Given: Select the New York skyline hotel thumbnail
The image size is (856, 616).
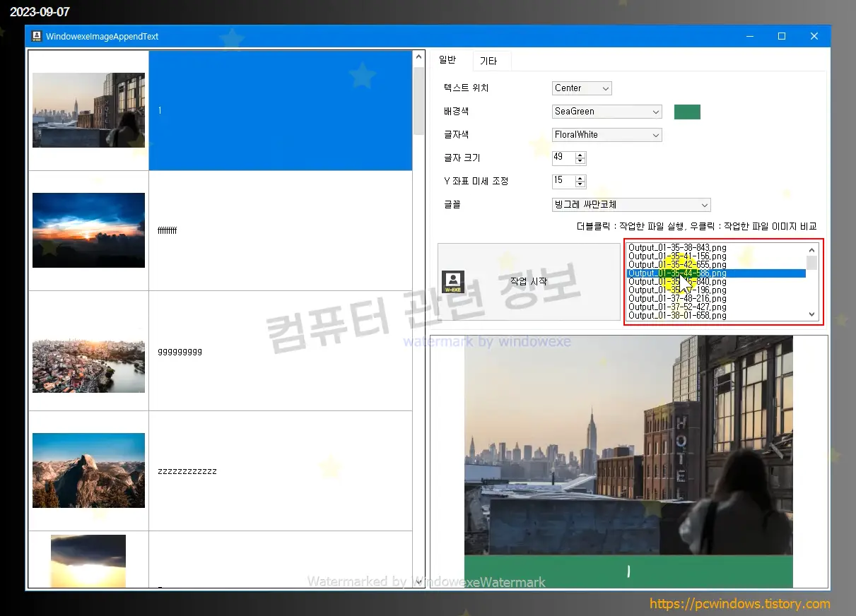Looking at the screenshot, I should pyautogui.click(x=88, y=110).
